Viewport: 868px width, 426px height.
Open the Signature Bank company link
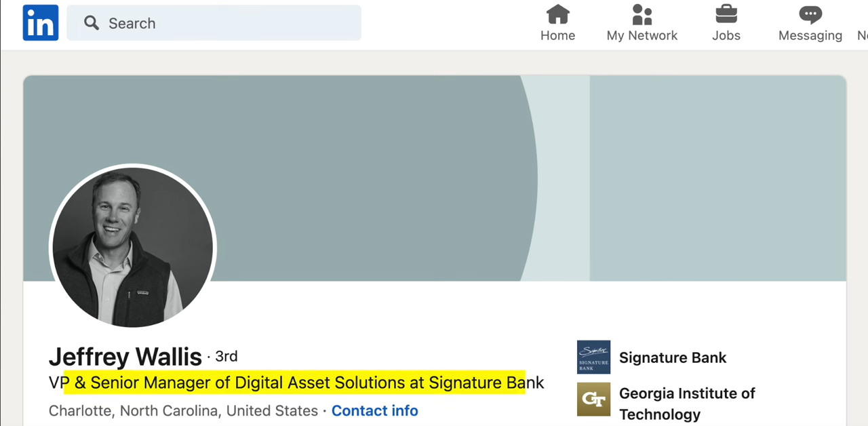tap(673, 357)
